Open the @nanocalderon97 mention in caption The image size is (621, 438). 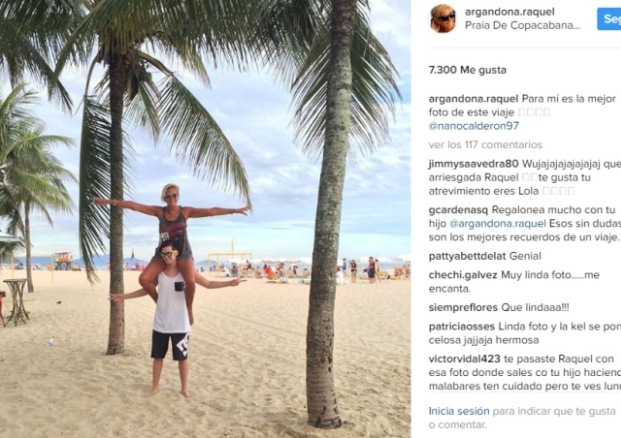pos(473,126)
